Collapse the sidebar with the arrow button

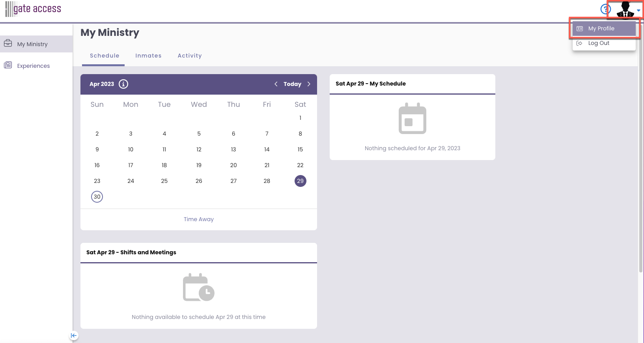click(74, 336)
